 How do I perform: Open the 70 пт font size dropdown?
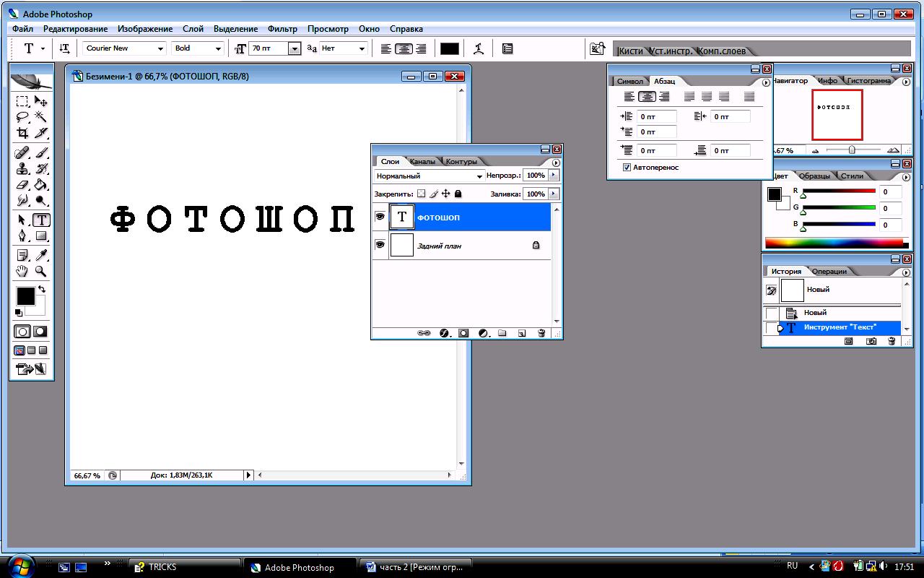pos(294,48)
